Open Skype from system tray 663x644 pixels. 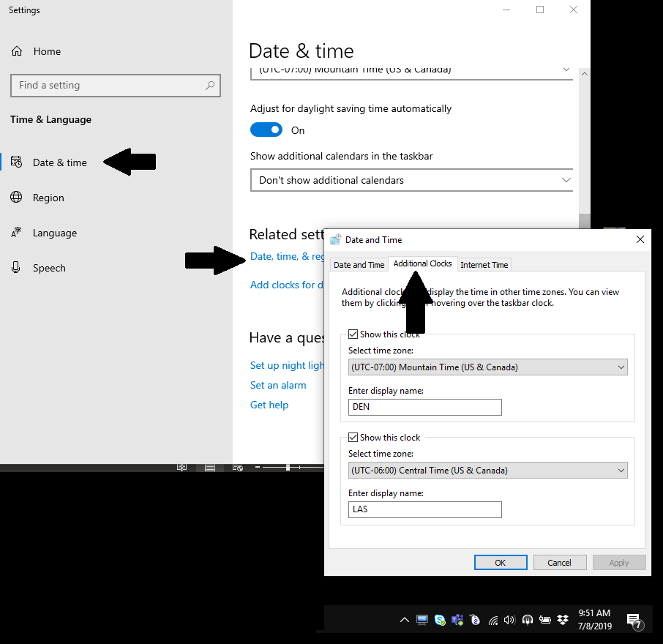coord(440,620)
